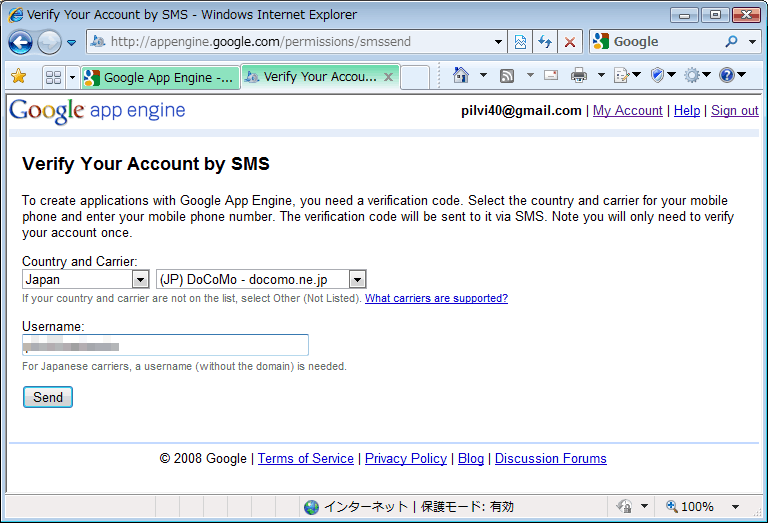Open the Page menu icon
768x523 pixels.
(627, 75)
